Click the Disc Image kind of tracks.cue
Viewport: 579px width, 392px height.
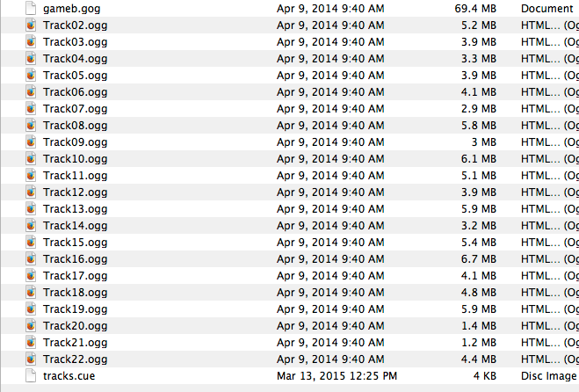[549, 376]
